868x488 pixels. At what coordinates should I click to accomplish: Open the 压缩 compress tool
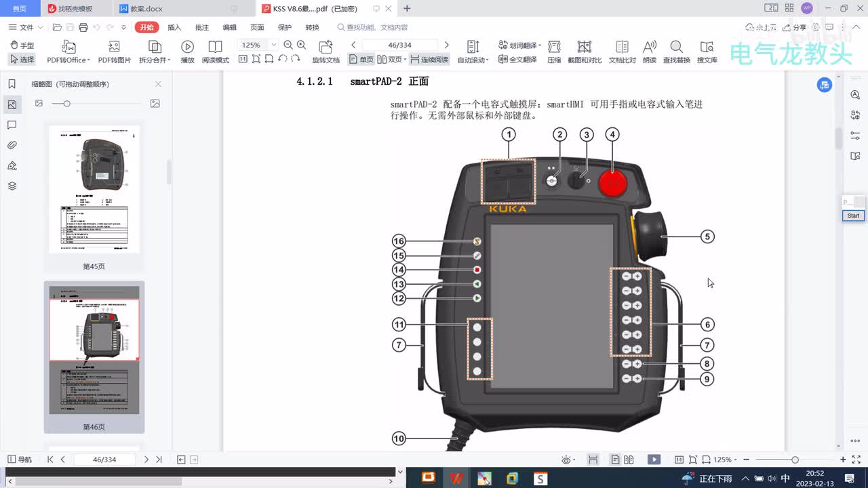(x=554, y=52)
